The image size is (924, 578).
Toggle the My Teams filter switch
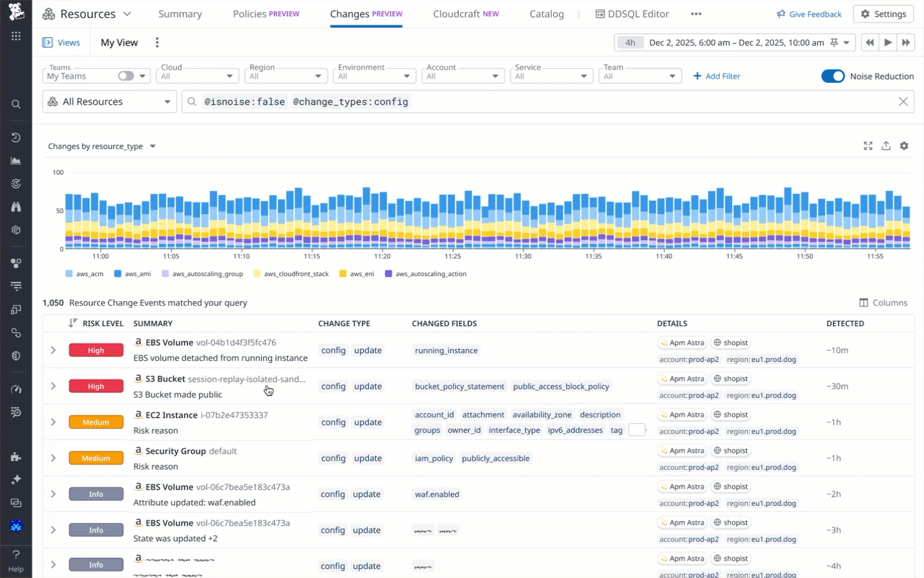[x=124, y=75]
